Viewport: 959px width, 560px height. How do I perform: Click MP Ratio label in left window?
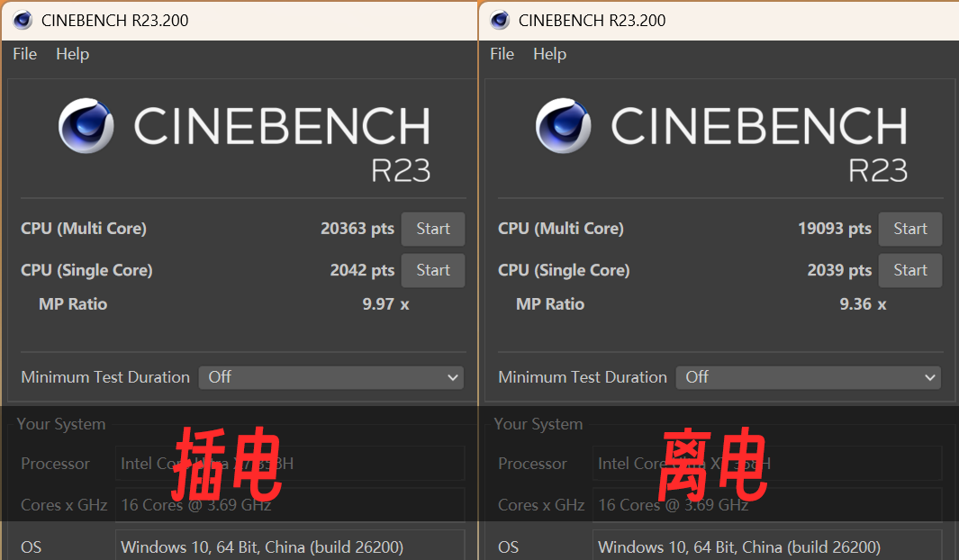pos(73,303)
